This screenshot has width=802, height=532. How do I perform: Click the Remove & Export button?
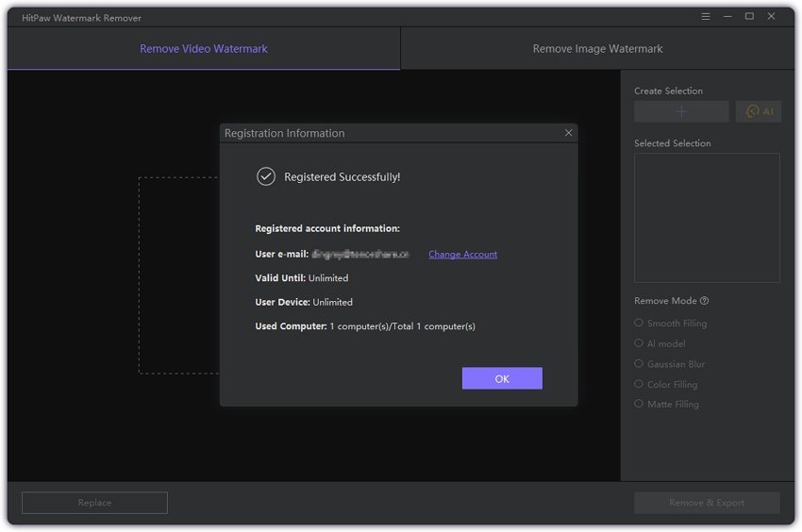(x=707, y=503)
